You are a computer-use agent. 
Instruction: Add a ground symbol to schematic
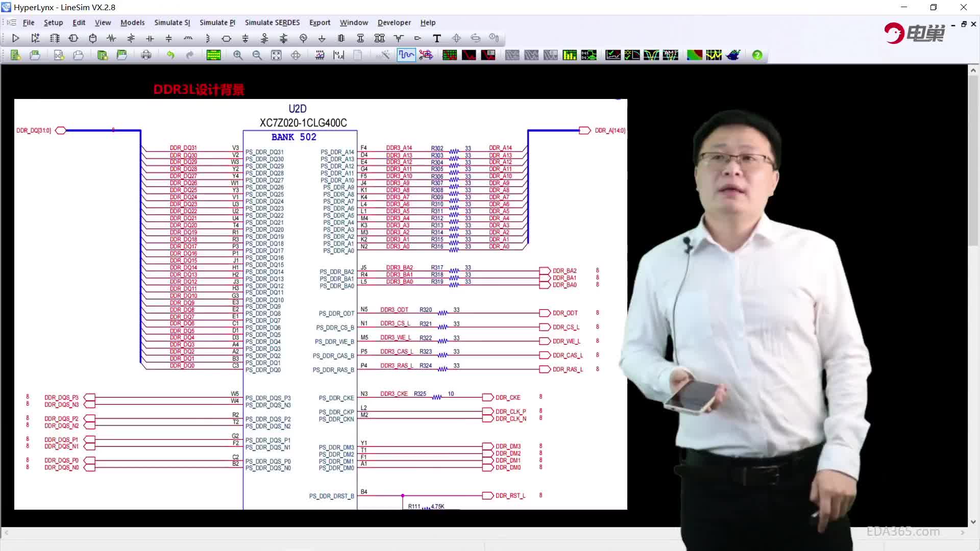point(322,38)
